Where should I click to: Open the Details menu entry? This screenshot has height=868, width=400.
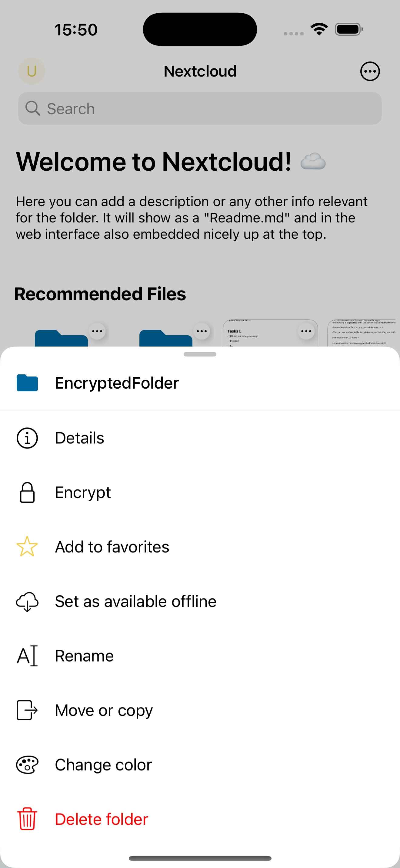point(80,438)
